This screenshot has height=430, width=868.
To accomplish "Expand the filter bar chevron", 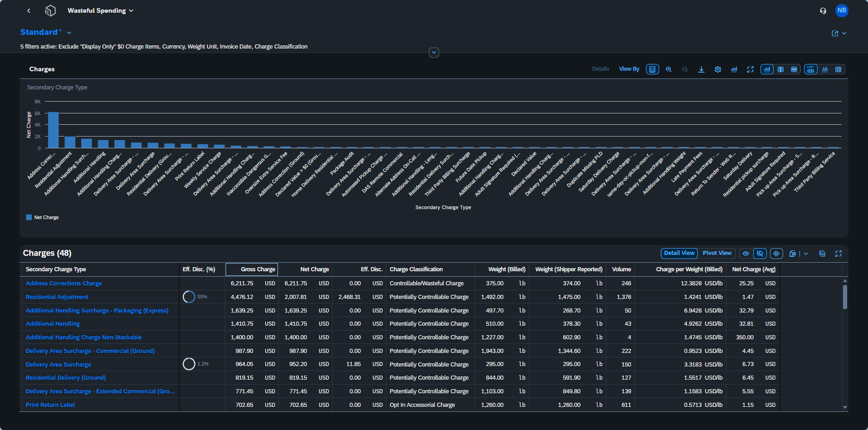I will click(x=434, y=53).
